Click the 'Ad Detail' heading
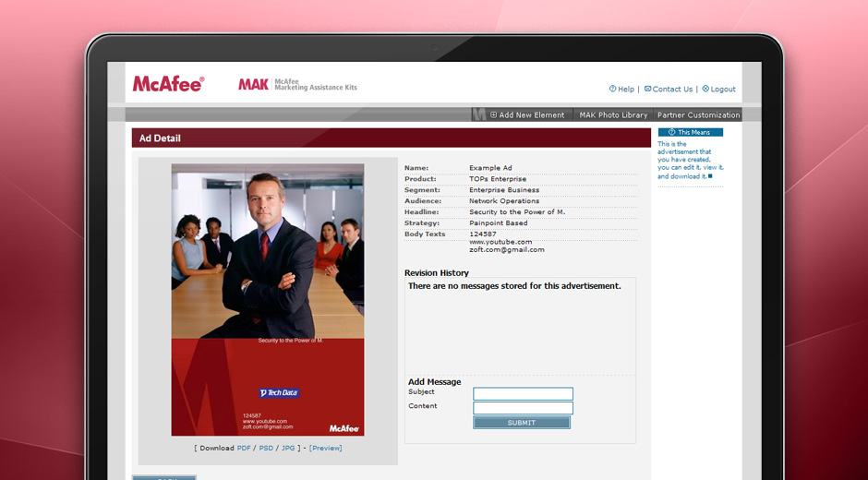This screenshot has height=480, width=868. 160,138
